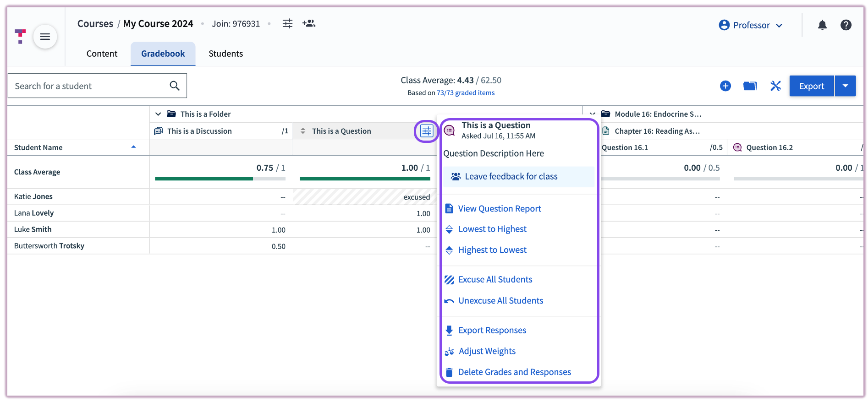Collapse the This is a Folder group

click(158, 114)
